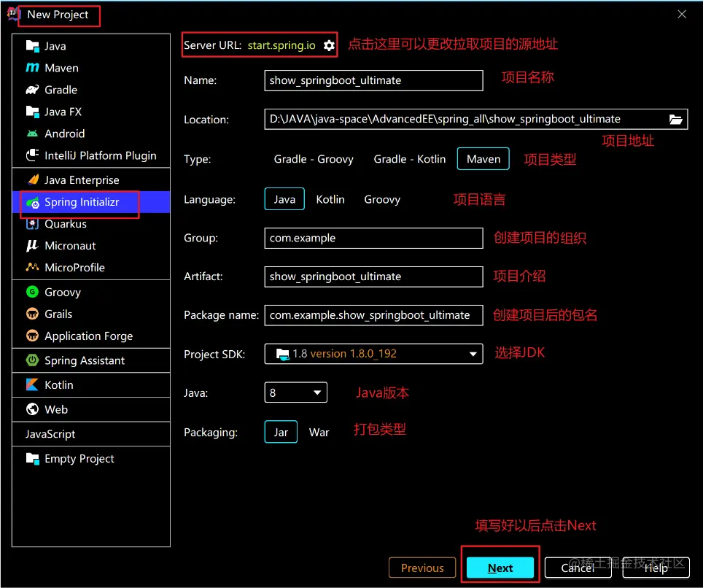703x588 pixels.
Task: Click the Java FX folder icon
Action: pyautogui.click(x=32, y=111)
